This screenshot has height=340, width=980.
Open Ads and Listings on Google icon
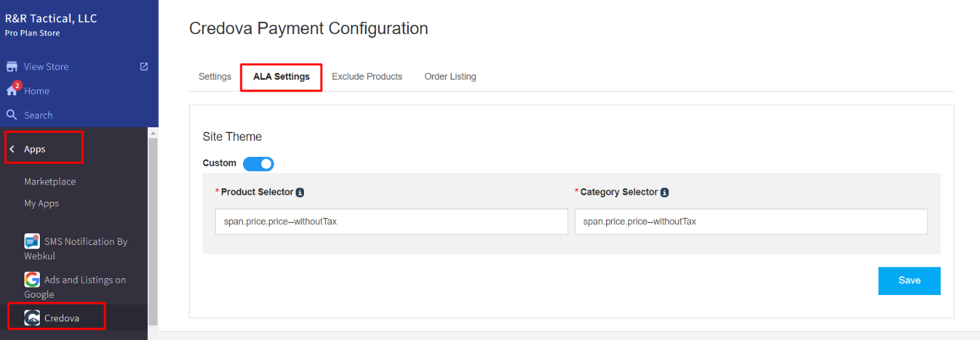32,280
